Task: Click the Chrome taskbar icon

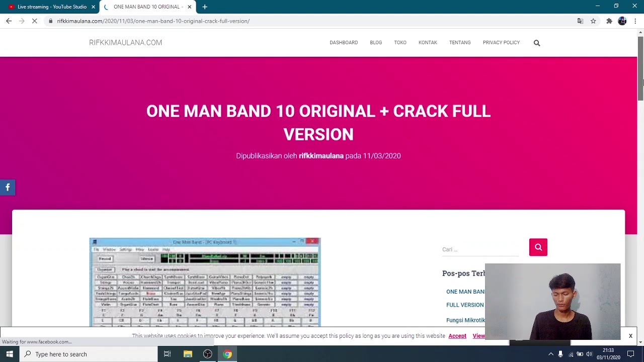Action: pos(227,354)
